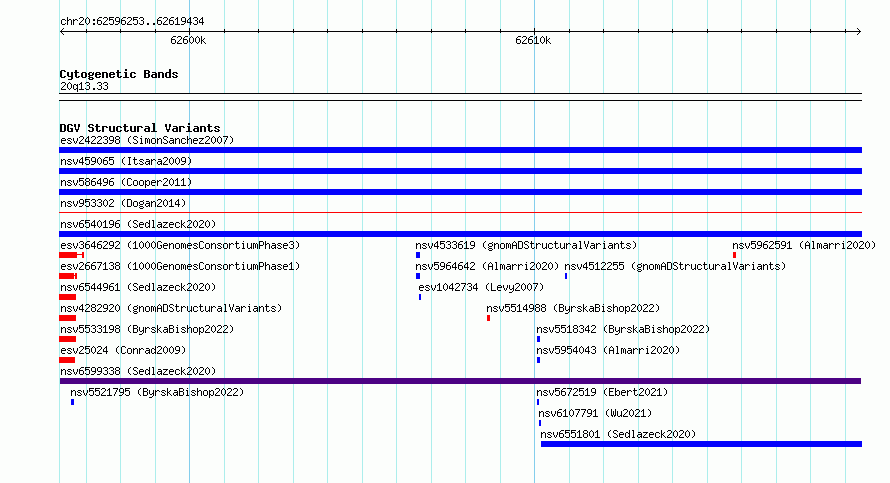
Task: Click the DGV Structural Variants track title
Action: click(140, 128)
